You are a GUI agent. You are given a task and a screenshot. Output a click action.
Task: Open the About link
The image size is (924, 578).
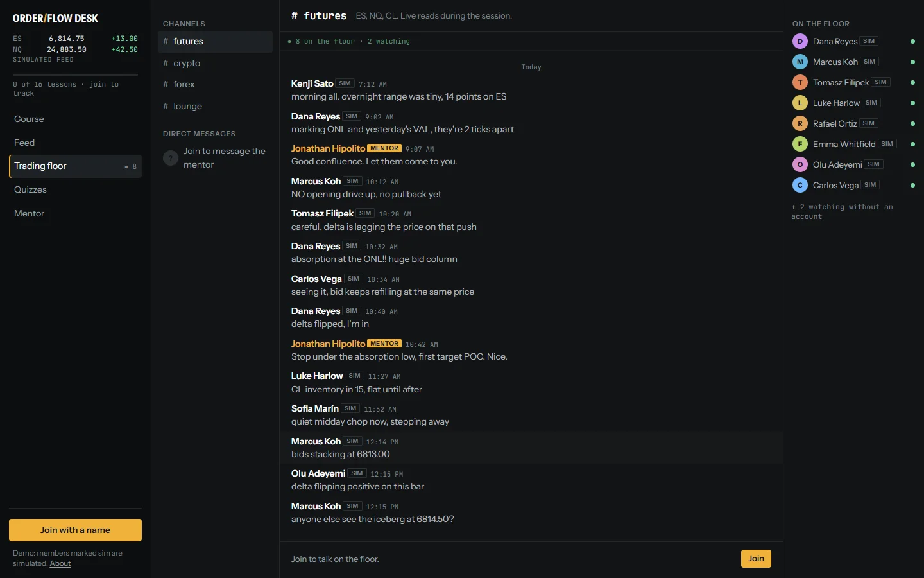(60, 563)
